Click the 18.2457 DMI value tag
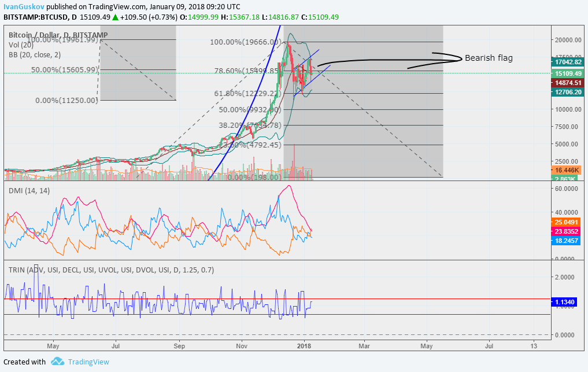The width and height of the screenshot is (588, 372). (566, 241)
